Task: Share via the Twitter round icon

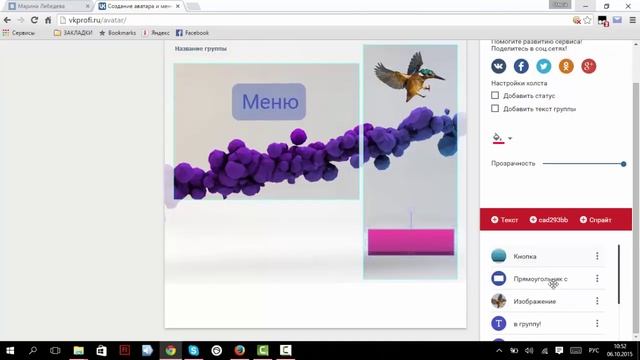Action: point(543,66)
